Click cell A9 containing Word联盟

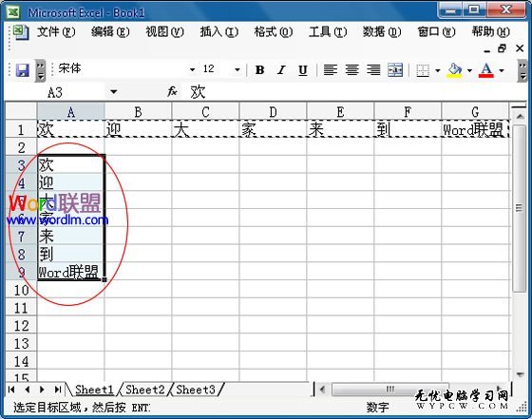tap(70, 272)
